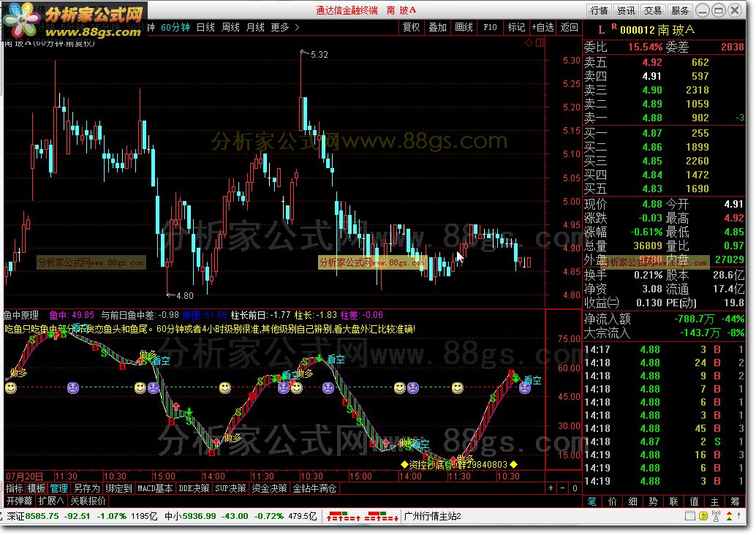Click the 卖一 price 4.88

(652, 118)
